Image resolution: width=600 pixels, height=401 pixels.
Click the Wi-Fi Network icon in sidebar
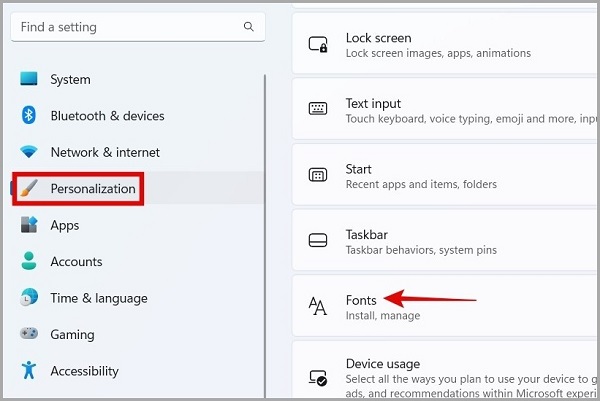pyautogui.click(x=29, y=152)
